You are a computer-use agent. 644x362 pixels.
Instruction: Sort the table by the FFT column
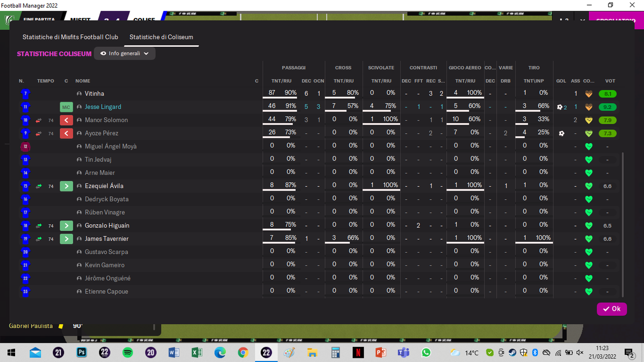(419, 81)
